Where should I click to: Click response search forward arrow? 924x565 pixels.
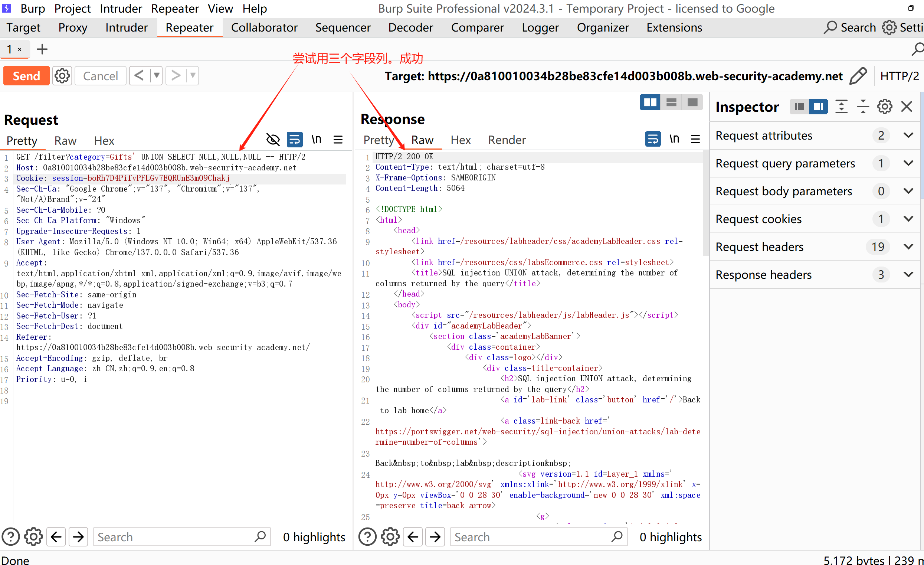[x=435, y=537]
